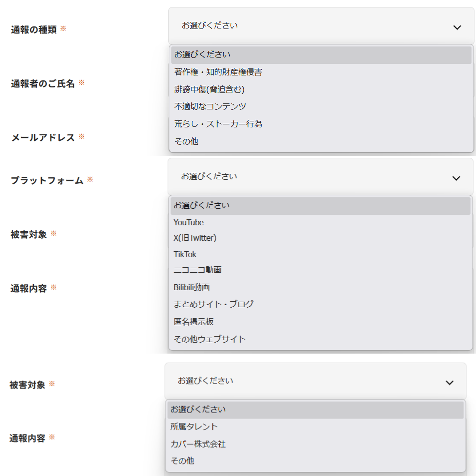Choose その他ウェブサイト option
476x476 pixels.
(x=210, y=339)
